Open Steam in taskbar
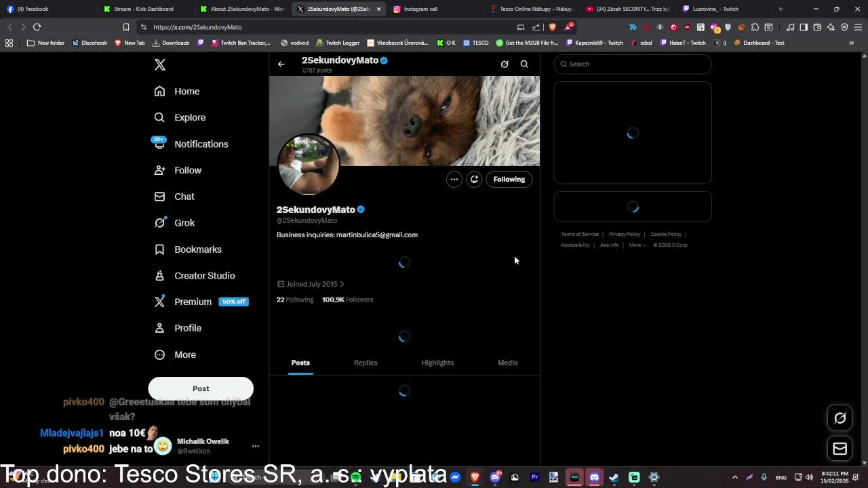868x488 pixels. (614, 477)
